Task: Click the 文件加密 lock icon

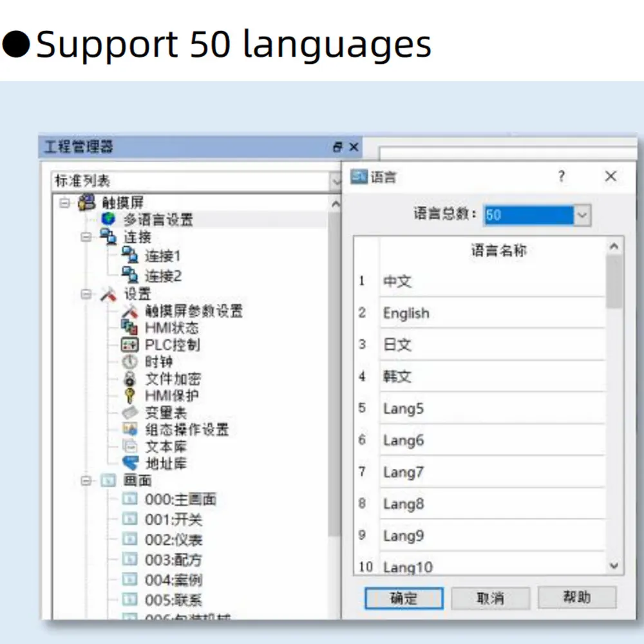Action: click(130, 379)
